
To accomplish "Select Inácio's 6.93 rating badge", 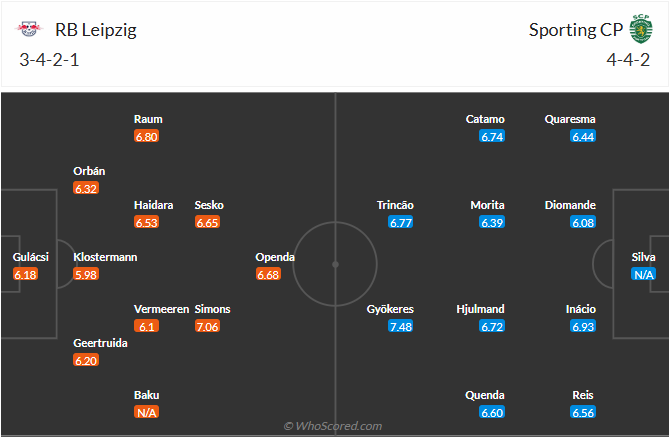I will tap(583, 326).
